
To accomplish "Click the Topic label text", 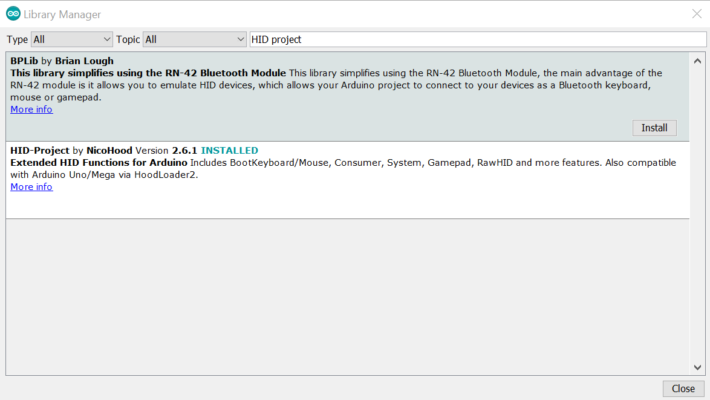I will click(128, 39).
